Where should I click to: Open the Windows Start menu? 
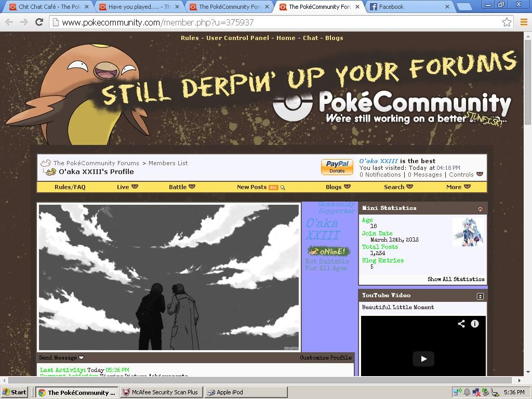click(x=14, y=392)
